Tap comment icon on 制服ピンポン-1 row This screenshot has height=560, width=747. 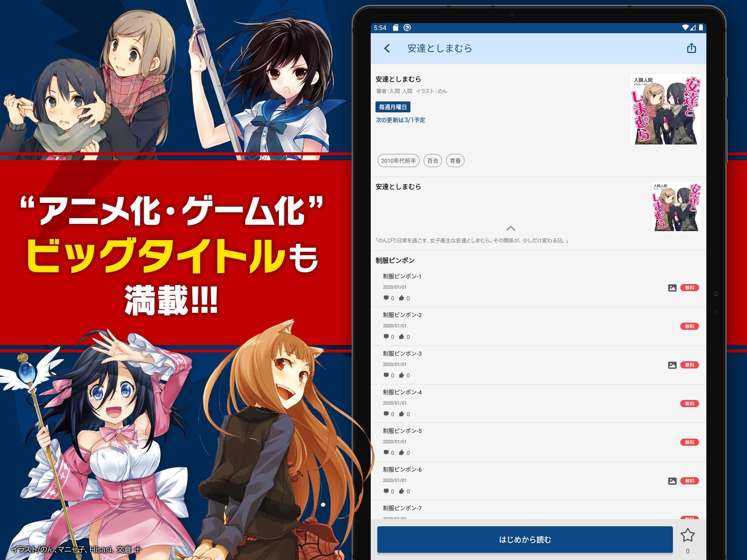point(386,298)
